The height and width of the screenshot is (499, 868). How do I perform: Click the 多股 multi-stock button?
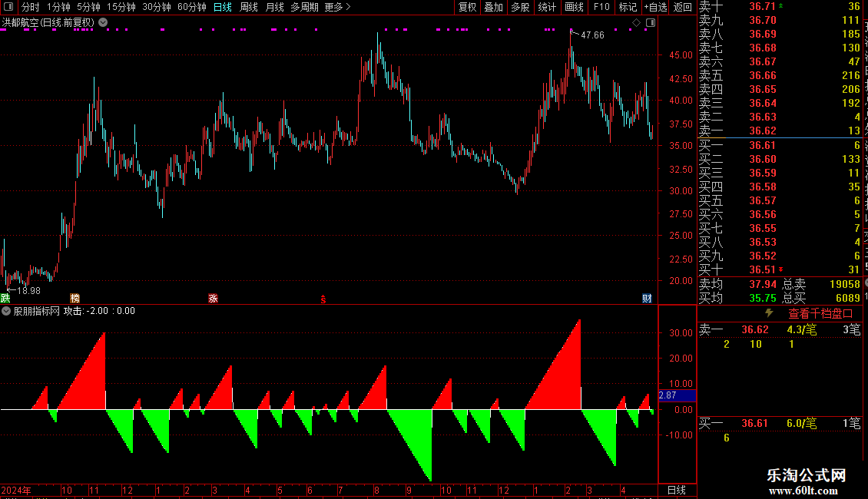(x=520, y=7)
